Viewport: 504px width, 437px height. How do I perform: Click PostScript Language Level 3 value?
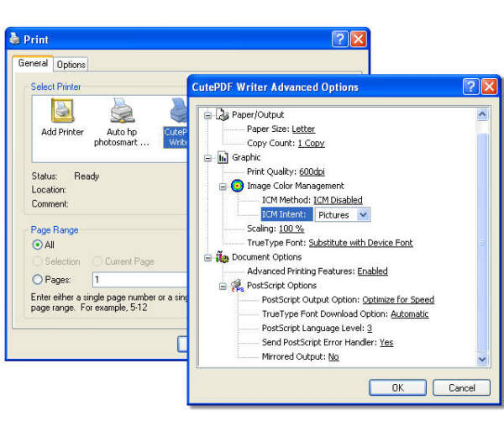coord(370,328)
